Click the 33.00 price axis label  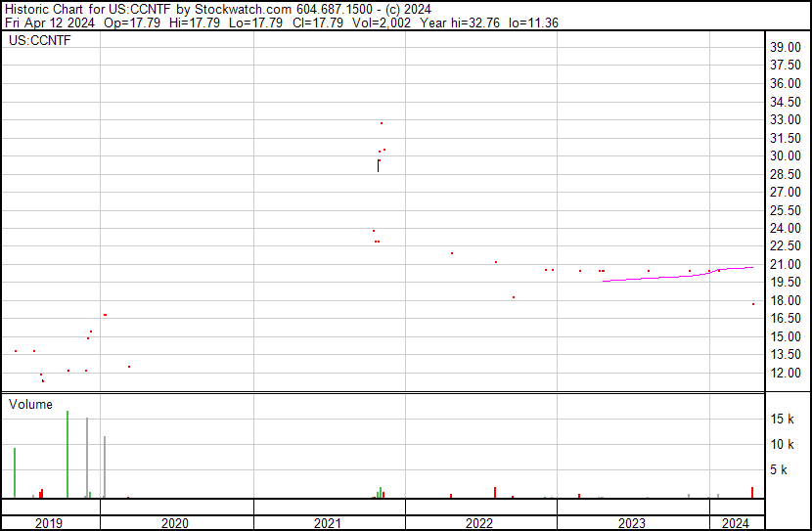[786, 119]
